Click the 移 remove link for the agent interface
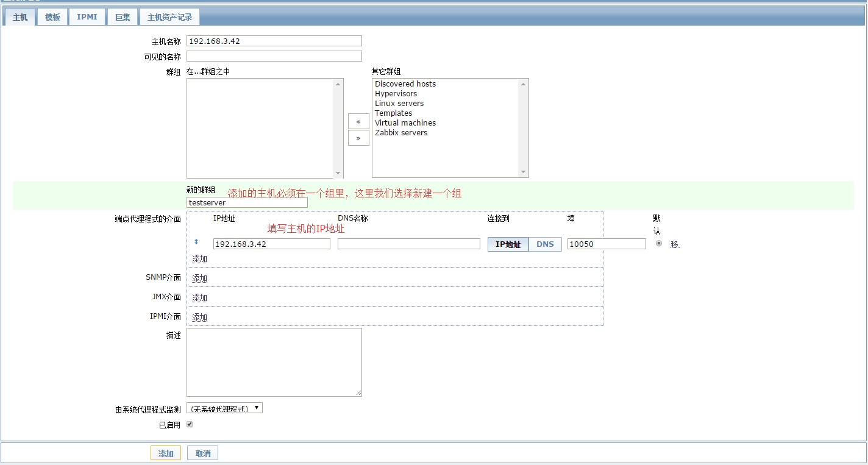This screenshot has height=465, width=868. click(675, 244)
